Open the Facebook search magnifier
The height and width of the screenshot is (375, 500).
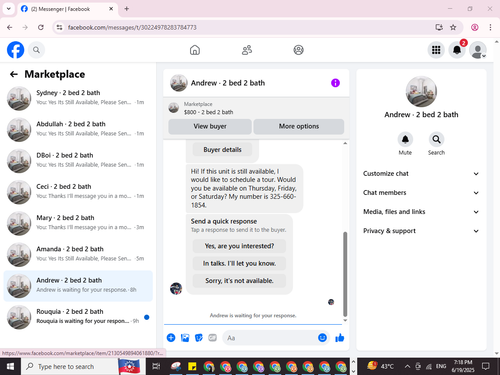click(36, 50)
